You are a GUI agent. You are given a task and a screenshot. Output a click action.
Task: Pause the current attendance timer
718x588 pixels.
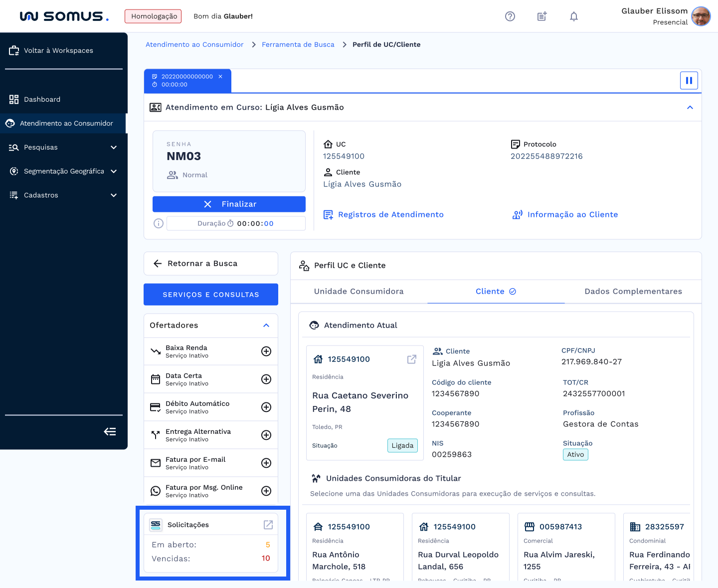point(689,80)
